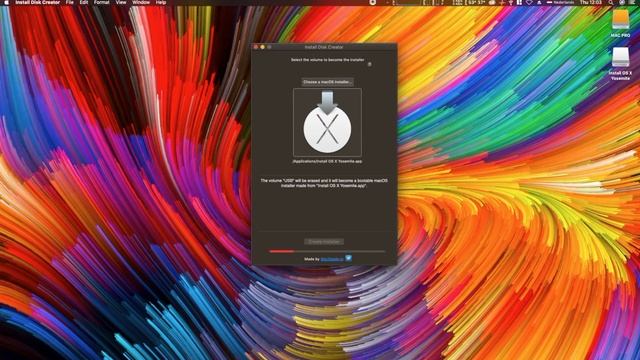Open the File menu
The height and width of the screenshot is (360, 640).
(70, 2)
